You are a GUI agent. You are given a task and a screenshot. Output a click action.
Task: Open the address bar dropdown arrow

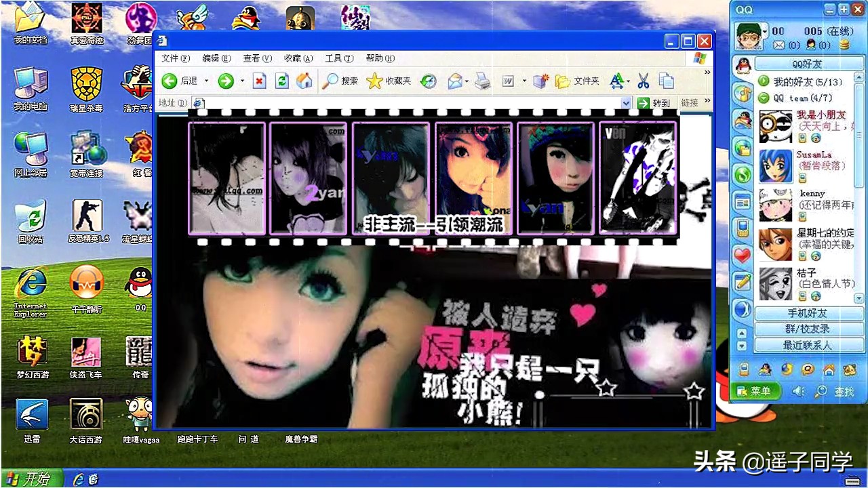pyautogui.click(x=626, y=103)
